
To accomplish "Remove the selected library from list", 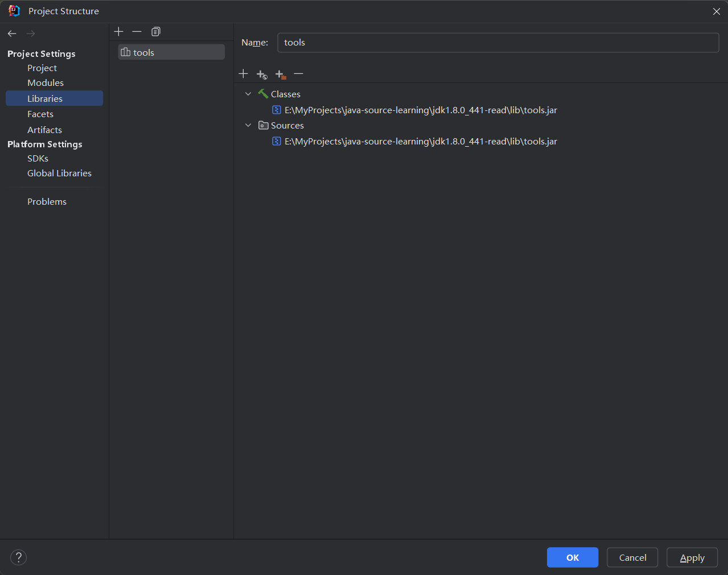I will 137,32.
